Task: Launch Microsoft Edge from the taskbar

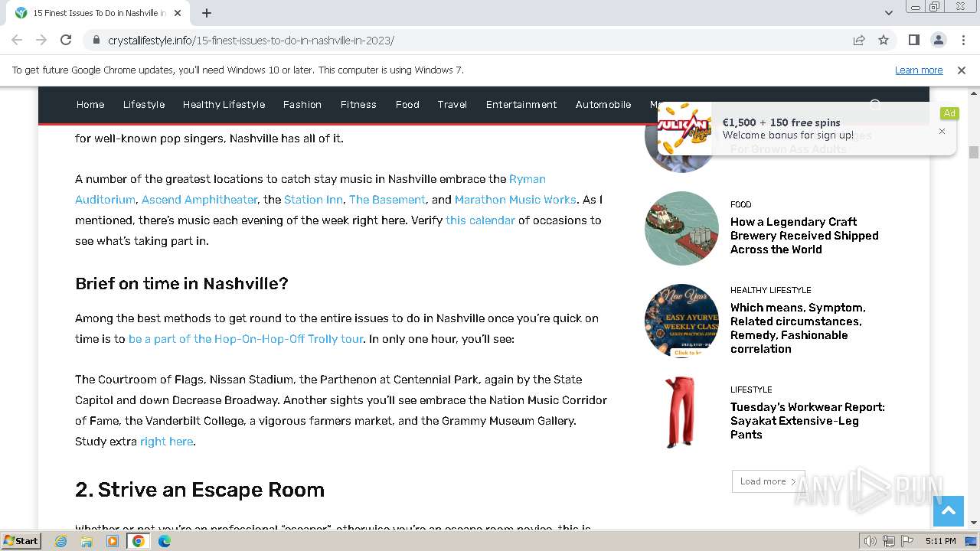Action: pyautogui.click(x=165, y=541)
